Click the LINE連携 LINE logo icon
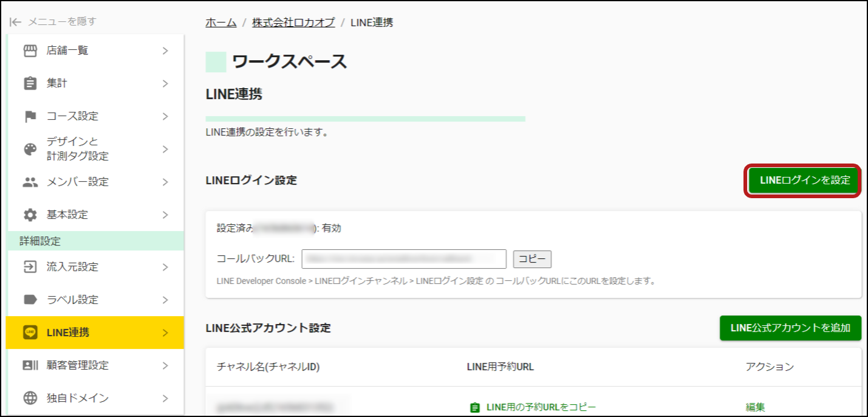 [30, 333]
